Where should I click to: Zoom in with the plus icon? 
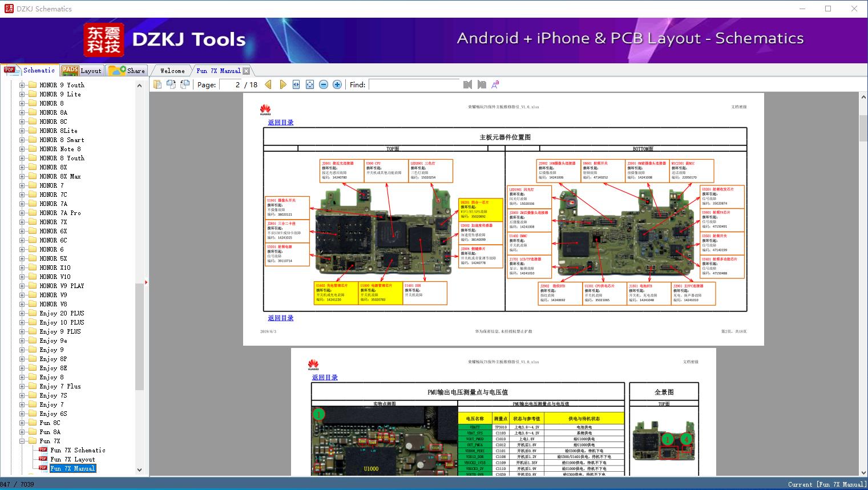coord(337,84)
